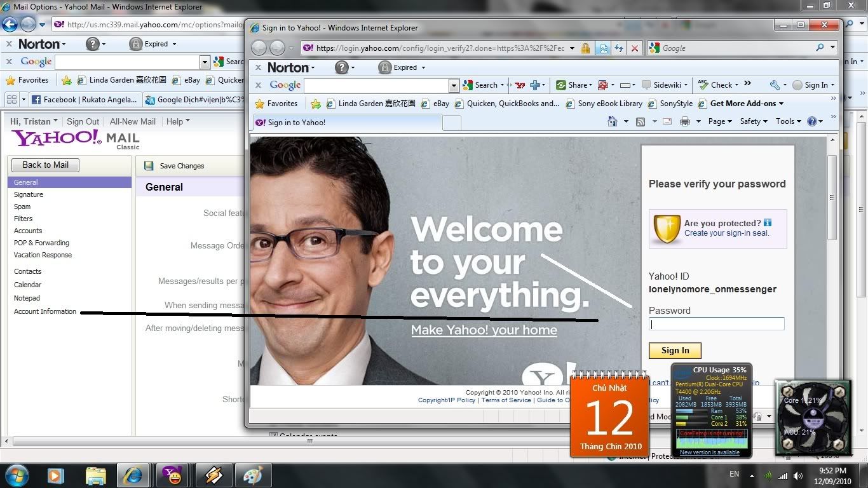Image resolution: width=868 pixels, height=488 pixels.
Task: Open Norton help icon in login window
Action: coord(341,67)
